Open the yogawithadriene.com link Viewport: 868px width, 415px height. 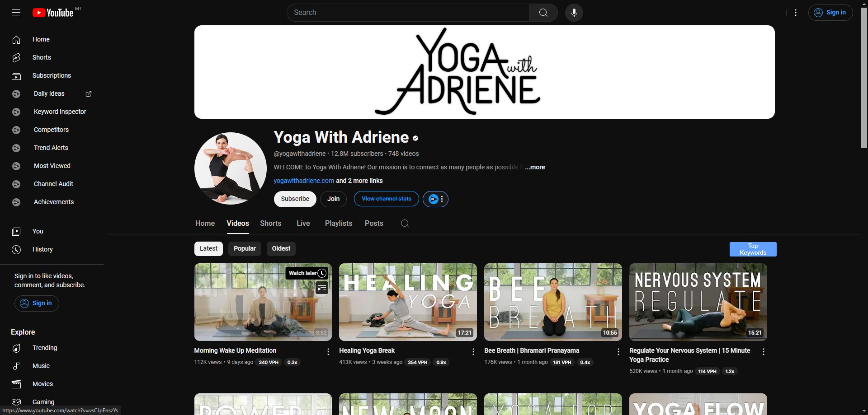click(x=304, y=181)
